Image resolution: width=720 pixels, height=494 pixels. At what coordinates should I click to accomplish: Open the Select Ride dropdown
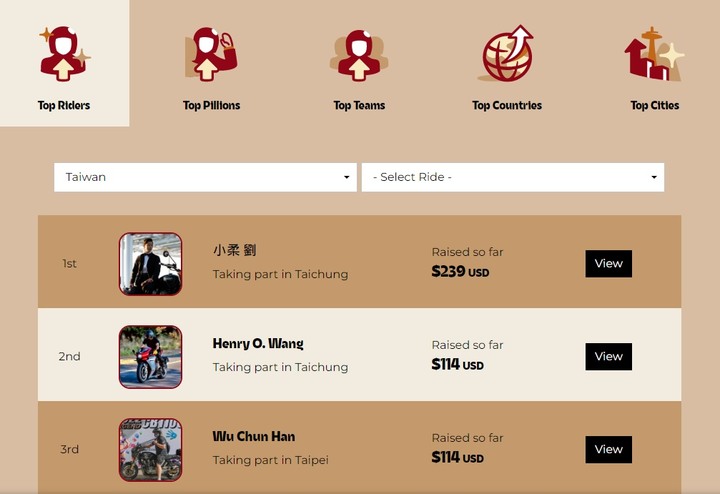pyautogui.click(x=513, y=177)
